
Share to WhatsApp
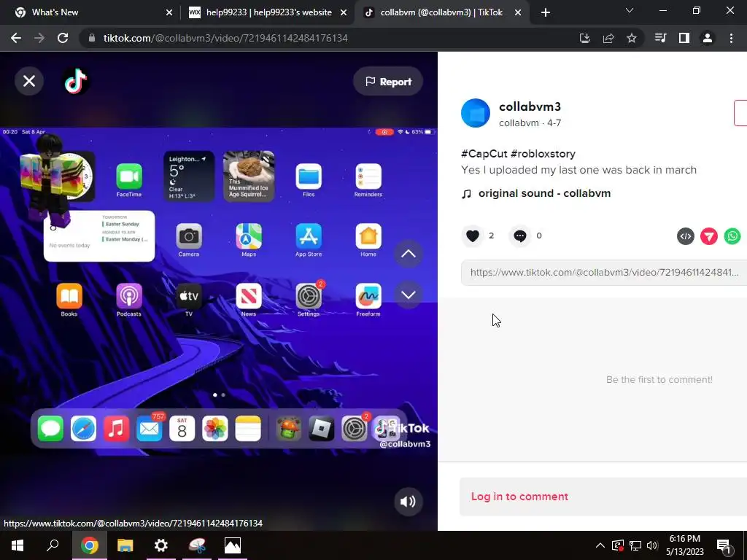tap(732, 236)
